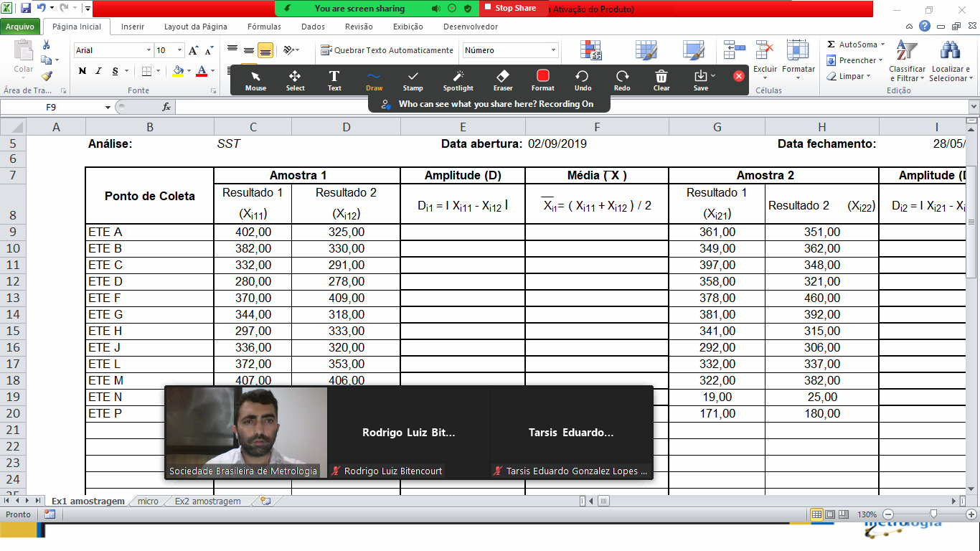
Task: Open the Name Box dropdown arrow
Action: pos(108,107)
